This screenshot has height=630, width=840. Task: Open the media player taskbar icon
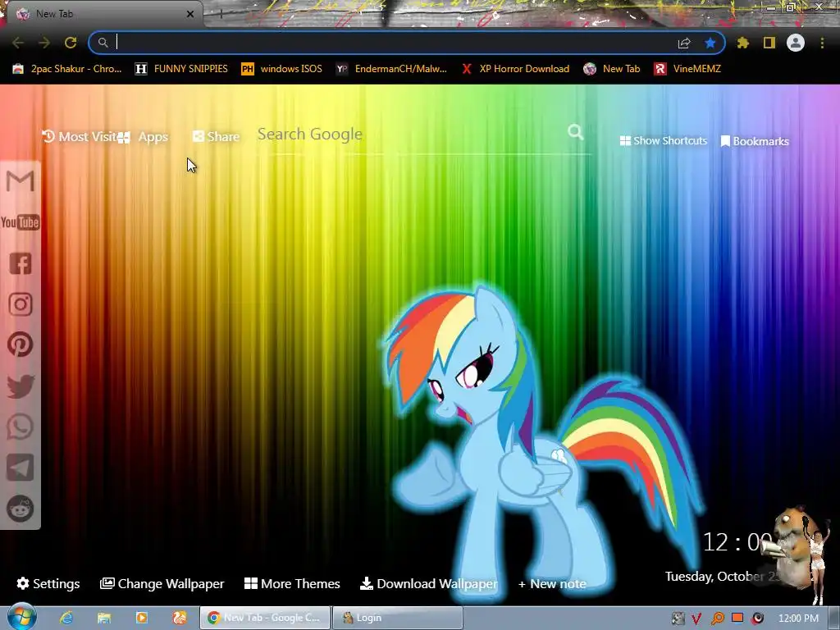pyautogui.click(x=141, y=618)
